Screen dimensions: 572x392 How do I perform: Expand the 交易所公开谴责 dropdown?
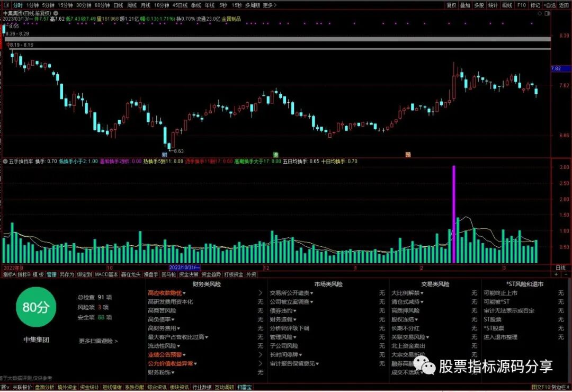point(291,293)
